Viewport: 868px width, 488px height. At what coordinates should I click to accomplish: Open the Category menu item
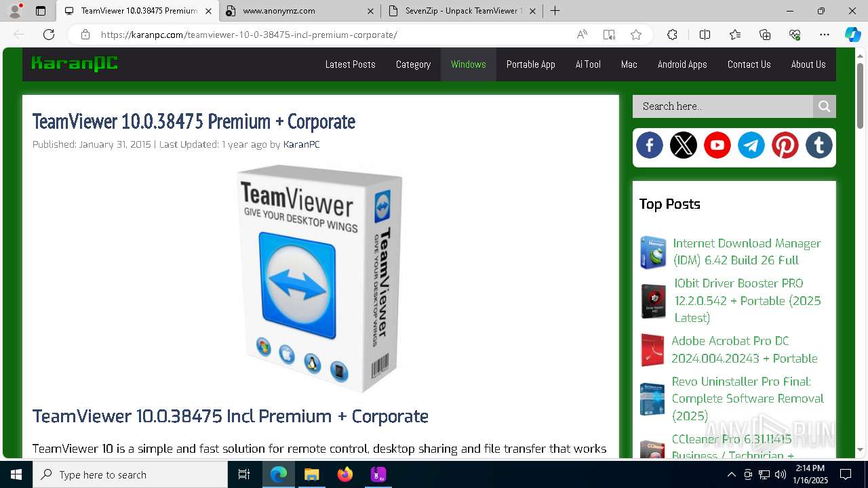[413, 64]
